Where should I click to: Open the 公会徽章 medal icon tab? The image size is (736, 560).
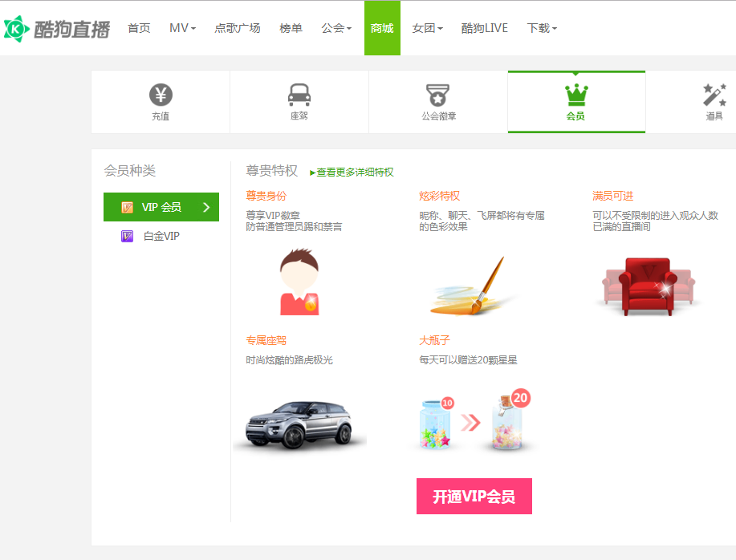(x=437, y=95)
